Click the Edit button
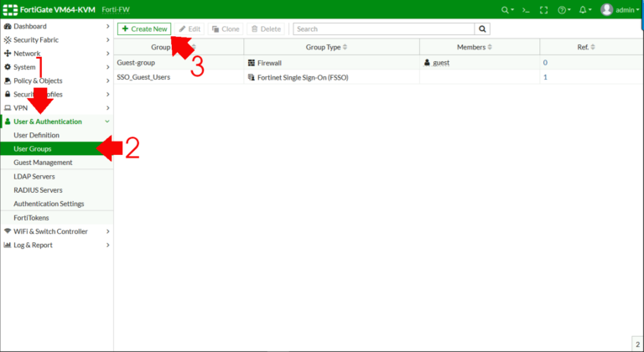 pyautogui.click(x=190, y=28)
